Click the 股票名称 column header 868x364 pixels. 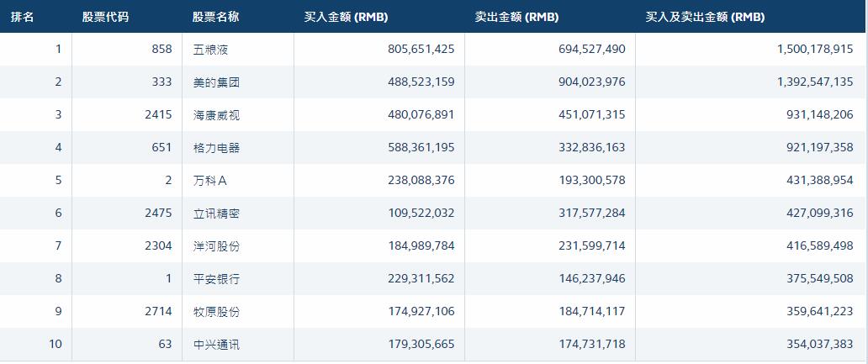coord(215,17)
